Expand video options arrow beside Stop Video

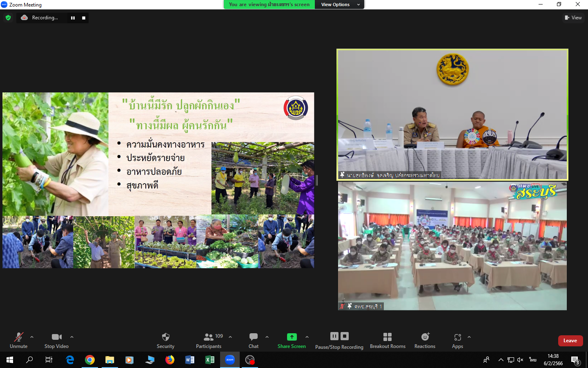[72, 337]
